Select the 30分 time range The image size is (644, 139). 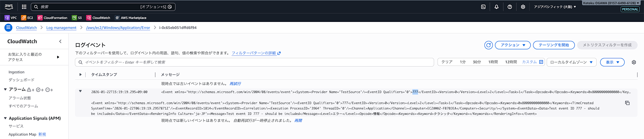pos(477,62)
